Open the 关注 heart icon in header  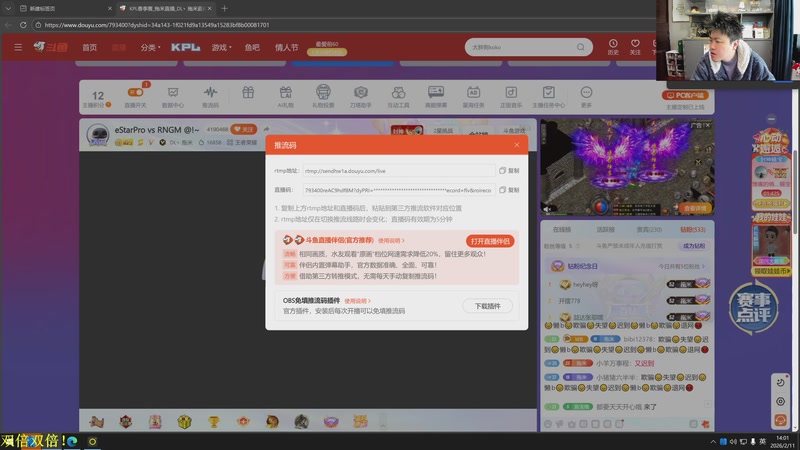coord(635,46)
